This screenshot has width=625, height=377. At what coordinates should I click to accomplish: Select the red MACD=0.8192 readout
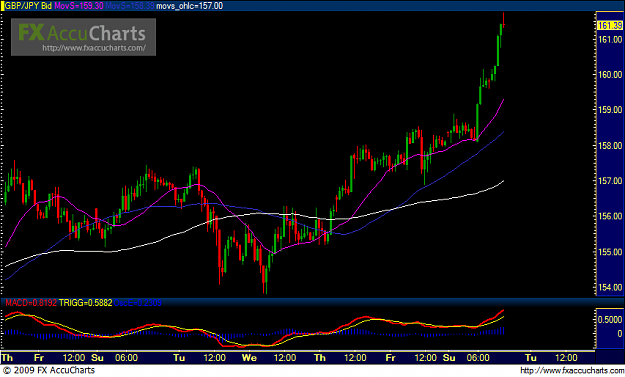coord(31,303)
